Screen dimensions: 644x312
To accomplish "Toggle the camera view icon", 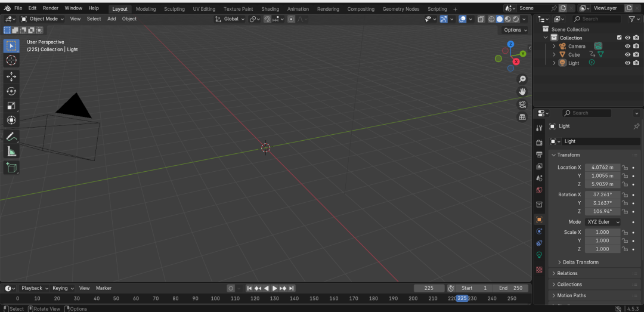I will [522, 104].
